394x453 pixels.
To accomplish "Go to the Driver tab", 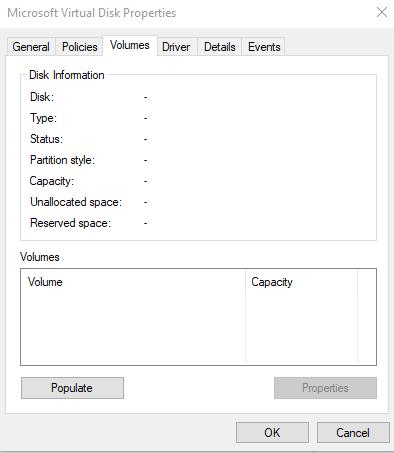I will pos(176,47).
